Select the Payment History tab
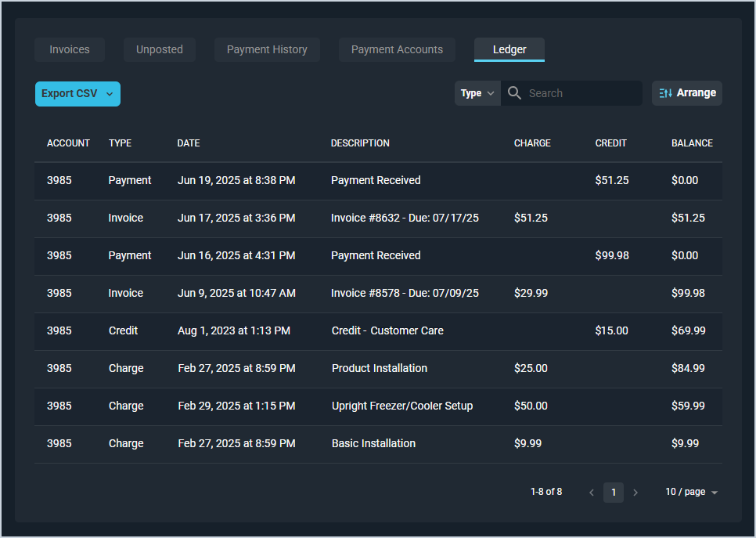 pyautogui.click(x=267, y=49)
